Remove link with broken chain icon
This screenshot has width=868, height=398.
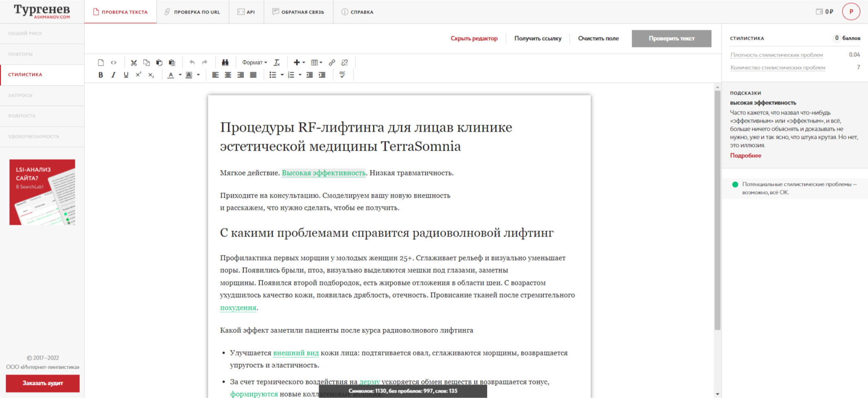(x=345, y=62)
